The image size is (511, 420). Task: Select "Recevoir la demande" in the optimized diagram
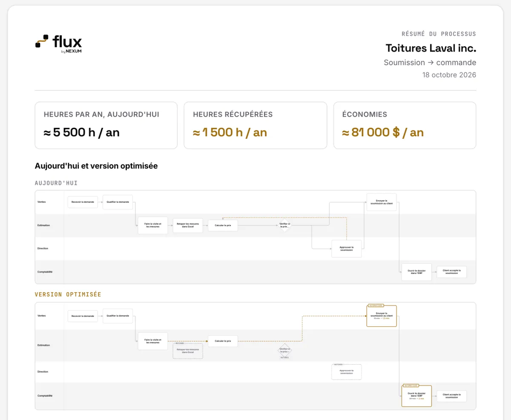tap(83, 316)
